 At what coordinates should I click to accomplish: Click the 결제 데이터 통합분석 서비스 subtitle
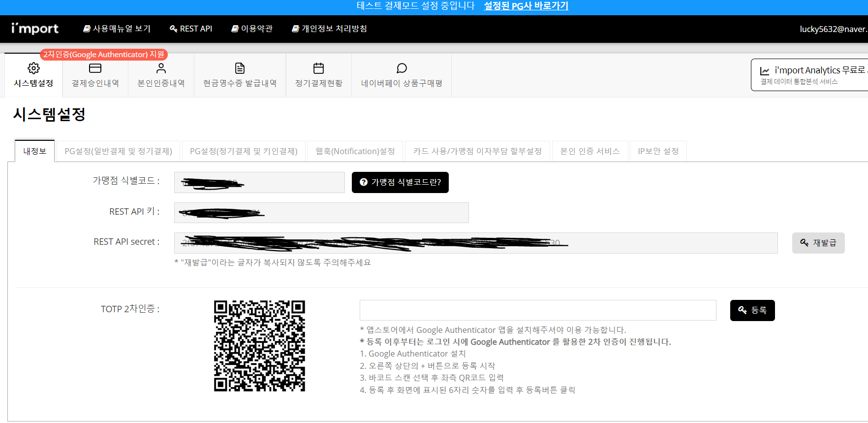click(799, 82)
